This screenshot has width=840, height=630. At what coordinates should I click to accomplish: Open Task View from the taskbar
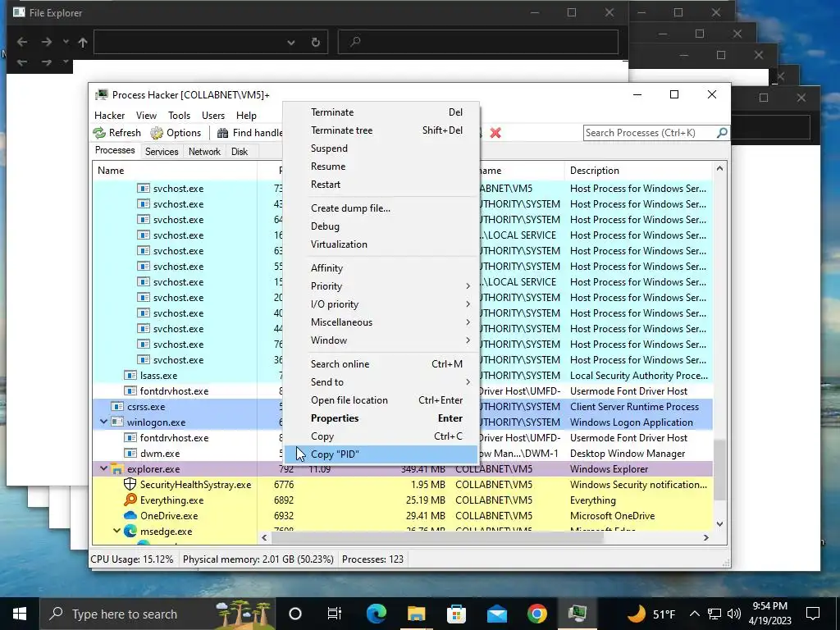tap(335, 614)
